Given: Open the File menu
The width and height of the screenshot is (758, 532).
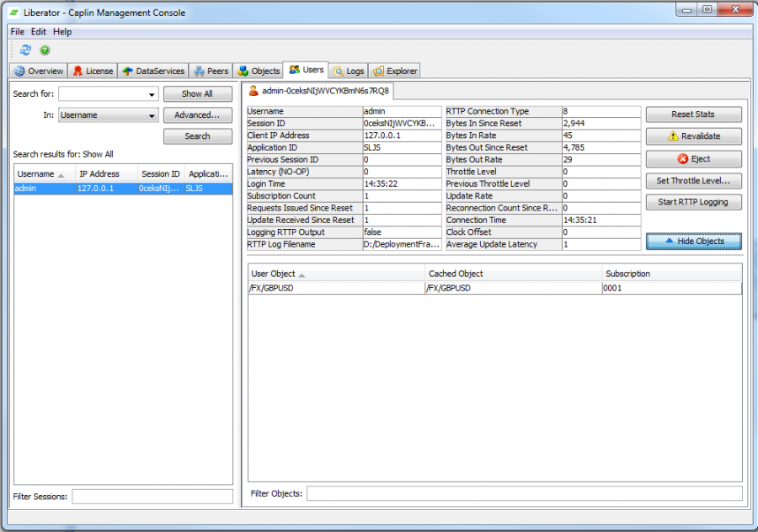Looking at the screenshot, I should point(18,31).
